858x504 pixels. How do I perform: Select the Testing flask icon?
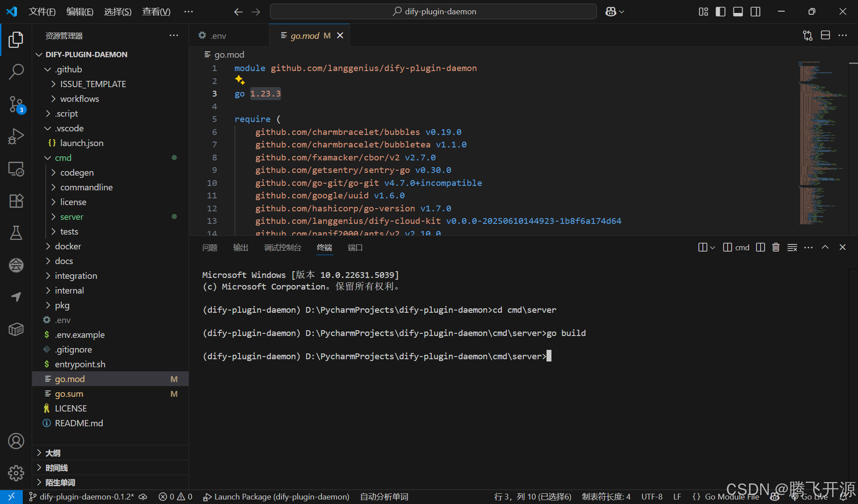pos(16,233)
